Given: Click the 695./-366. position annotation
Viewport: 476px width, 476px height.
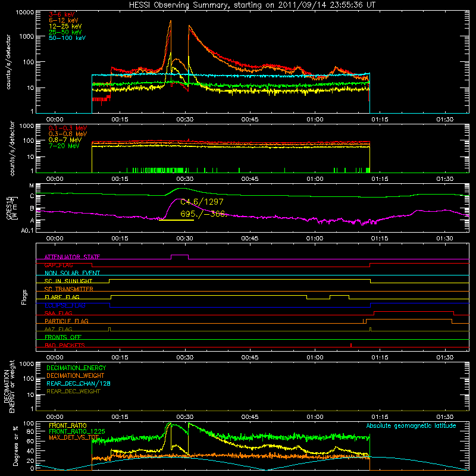Looking at the screenshot, I should [202, 214].
